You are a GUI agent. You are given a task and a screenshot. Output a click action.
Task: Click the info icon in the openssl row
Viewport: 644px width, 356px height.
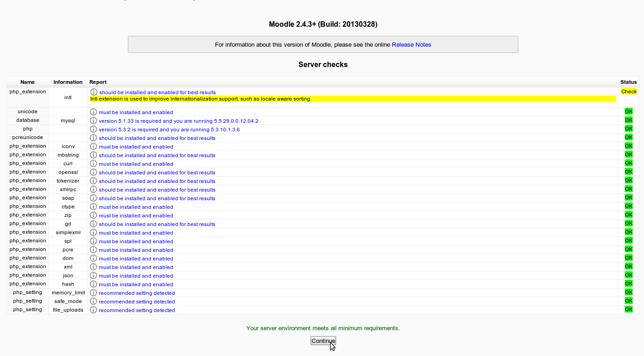93,172
